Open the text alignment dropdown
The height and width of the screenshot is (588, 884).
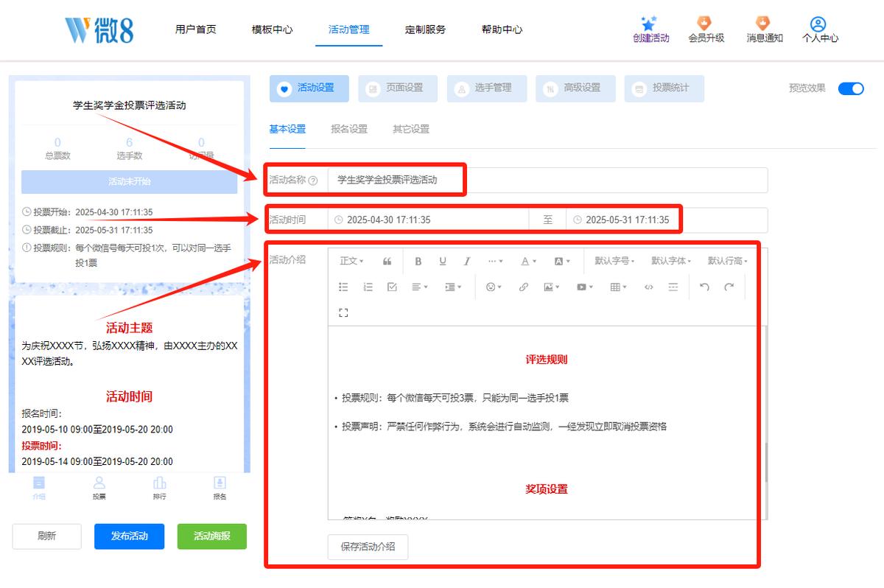pos(420,287)
